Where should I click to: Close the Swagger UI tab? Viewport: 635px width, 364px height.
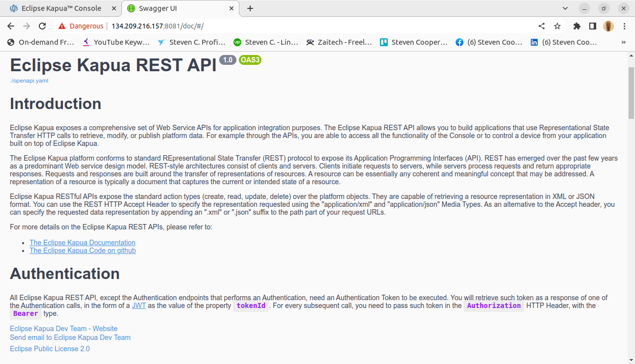click(x=232, y=8)
